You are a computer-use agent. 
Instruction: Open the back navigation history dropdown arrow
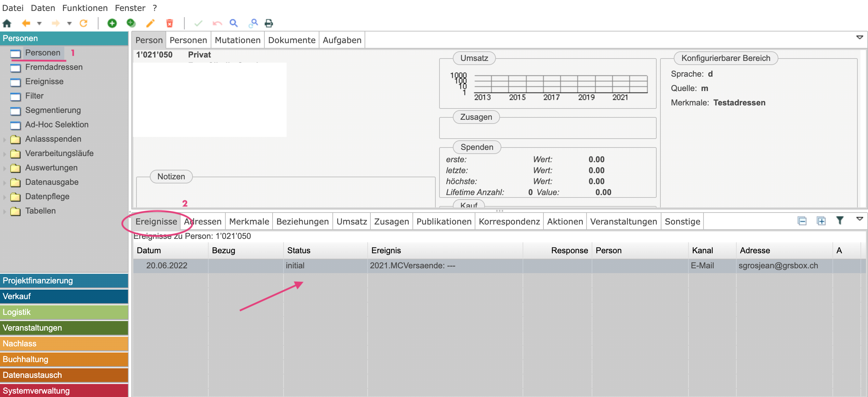(39, 23)
